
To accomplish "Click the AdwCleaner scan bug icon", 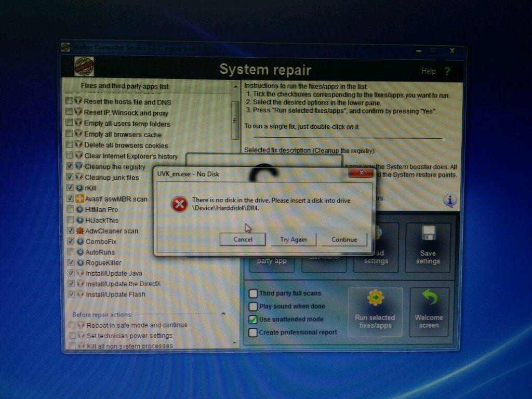I will coord(80,231).
